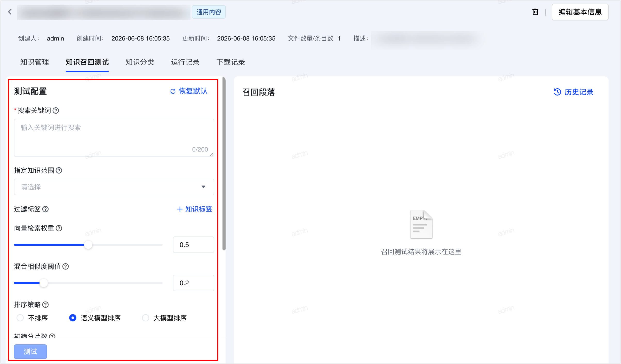Focus the 0.5 weight input field
Viewport: 621px width, 364px height.
pyautogui.click(x=193, y=245)
